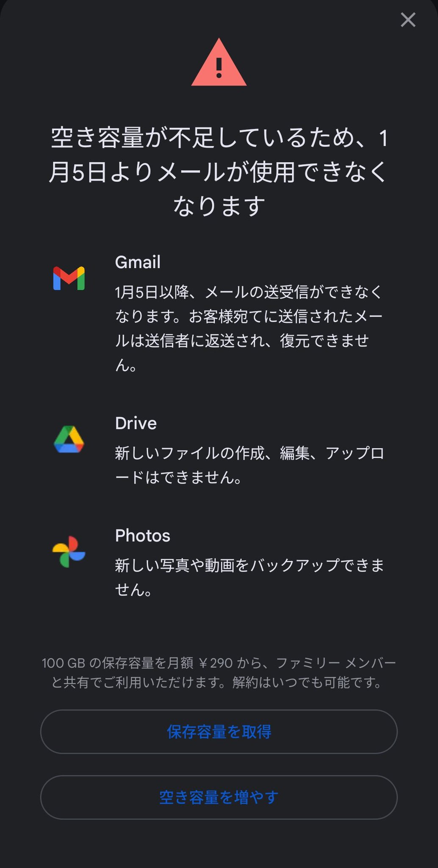Tap the Drive file upload warning description
This screenshot has height=868, width=438.
tap(249, 465)
